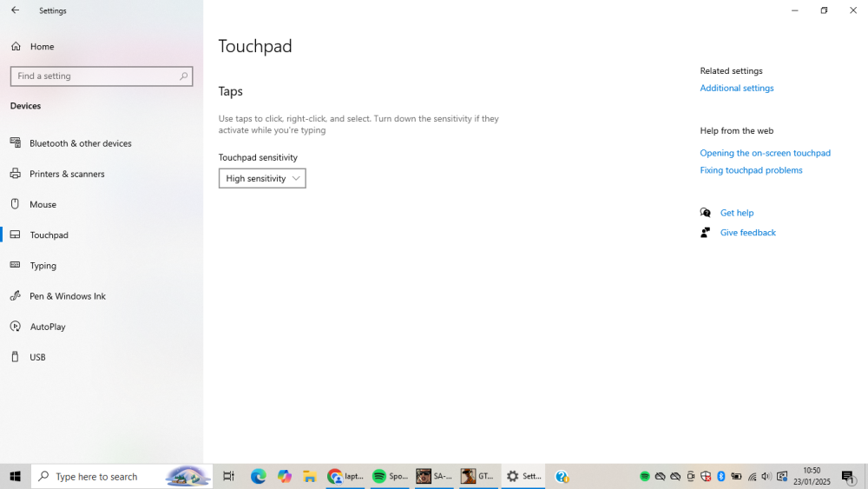Switch to the Spotify taskbar window
Image resolution: width=868 pixels, height=489 pixels.
click(x=390, y=476)
